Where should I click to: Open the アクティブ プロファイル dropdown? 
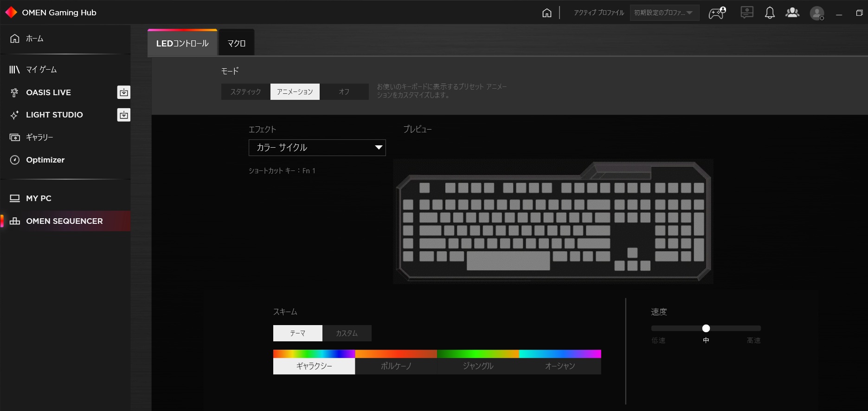[664, 13]
